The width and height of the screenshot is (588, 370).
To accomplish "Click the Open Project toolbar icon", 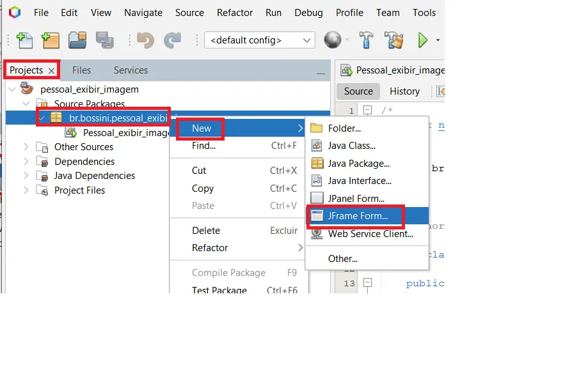I will coord(77,40).
